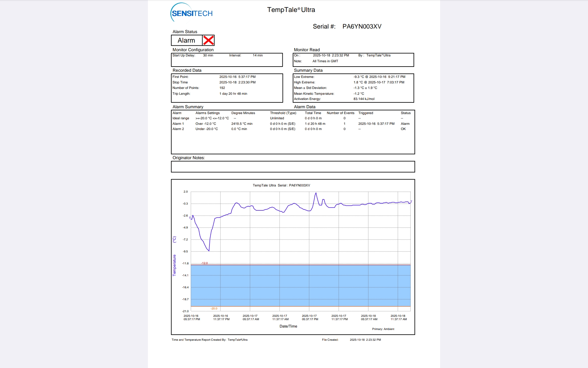Click the red X alarm icon
Image resolution: width=588 pixels, height=368 pixels.
[x=208, y=40]
